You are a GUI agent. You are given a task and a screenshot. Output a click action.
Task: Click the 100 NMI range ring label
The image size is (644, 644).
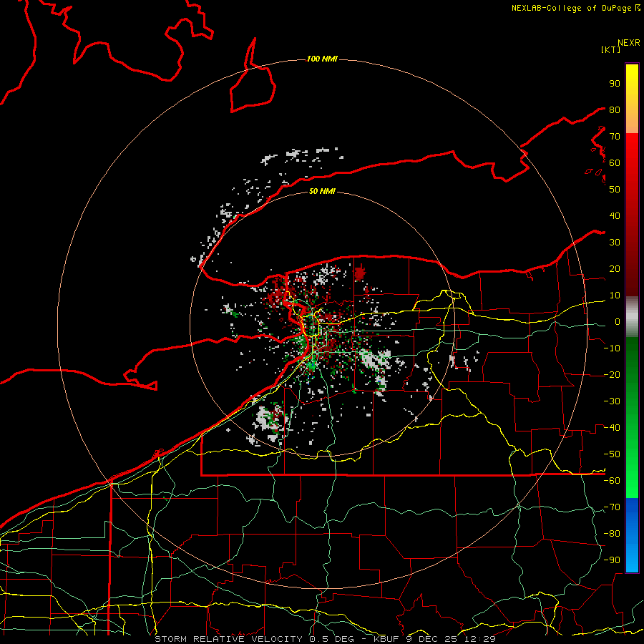coord(322,59)
